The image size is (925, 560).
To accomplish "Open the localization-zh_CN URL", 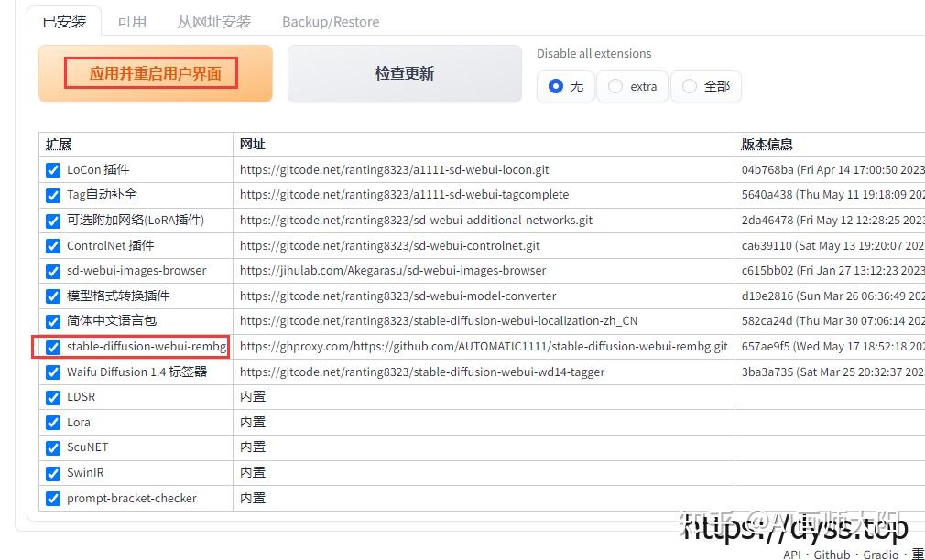I will tap(439, 320).
